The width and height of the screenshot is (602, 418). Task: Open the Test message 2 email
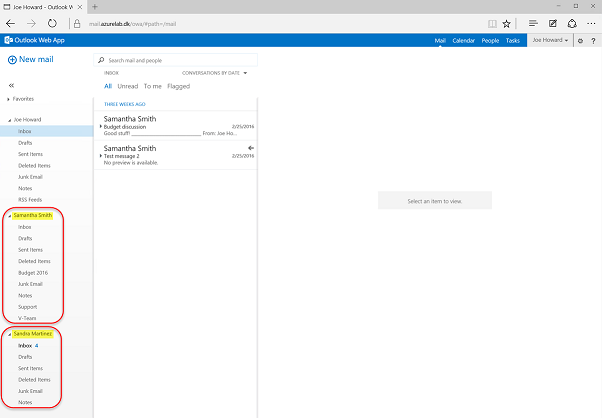pos(175,155)
